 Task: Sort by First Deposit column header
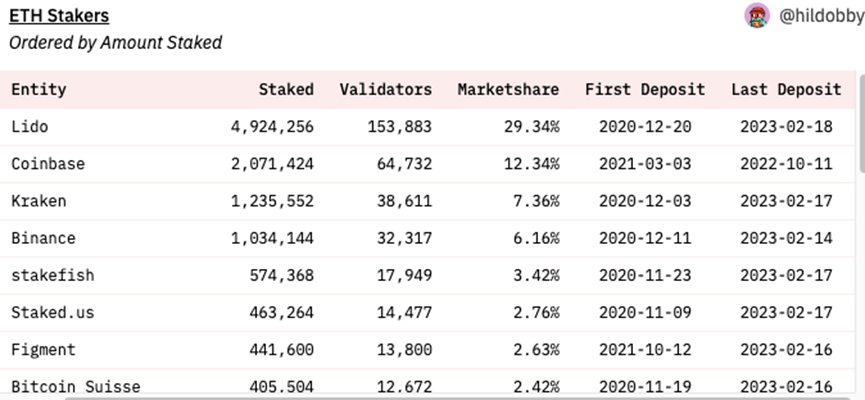coord(645,89)
